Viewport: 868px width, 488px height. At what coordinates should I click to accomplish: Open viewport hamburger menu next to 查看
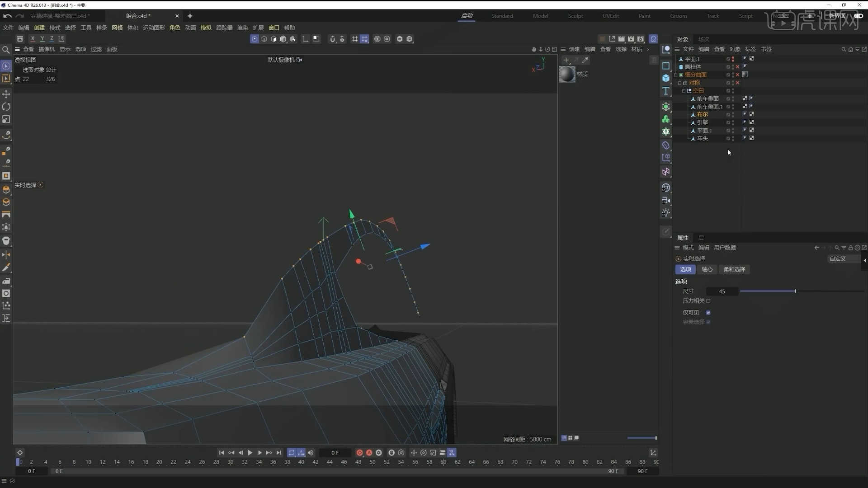coord(17,49)
